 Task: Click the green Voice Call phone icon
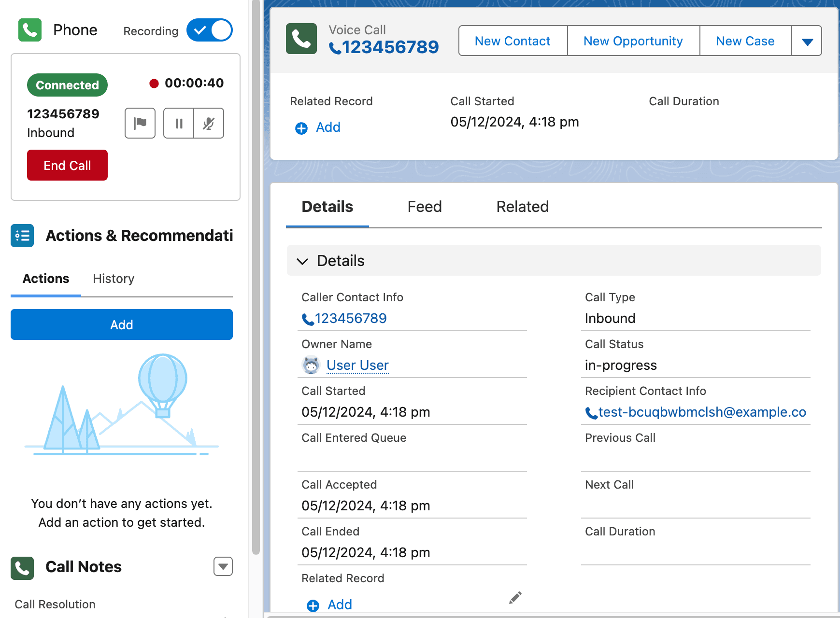click(x=301, y=39)
